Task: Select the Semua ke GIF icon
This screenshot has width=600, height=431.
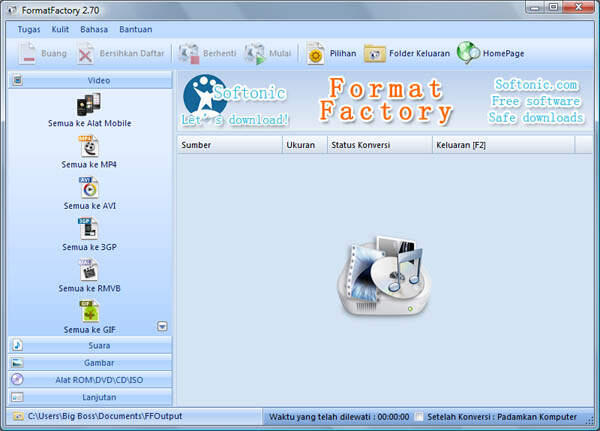Action: pos(90,312)
